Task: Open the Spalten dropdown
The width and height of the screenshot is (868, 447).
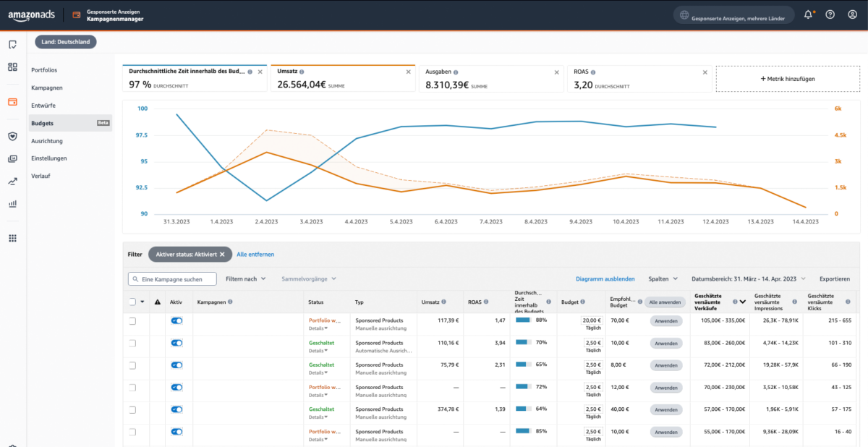Action: click(663, 278)
